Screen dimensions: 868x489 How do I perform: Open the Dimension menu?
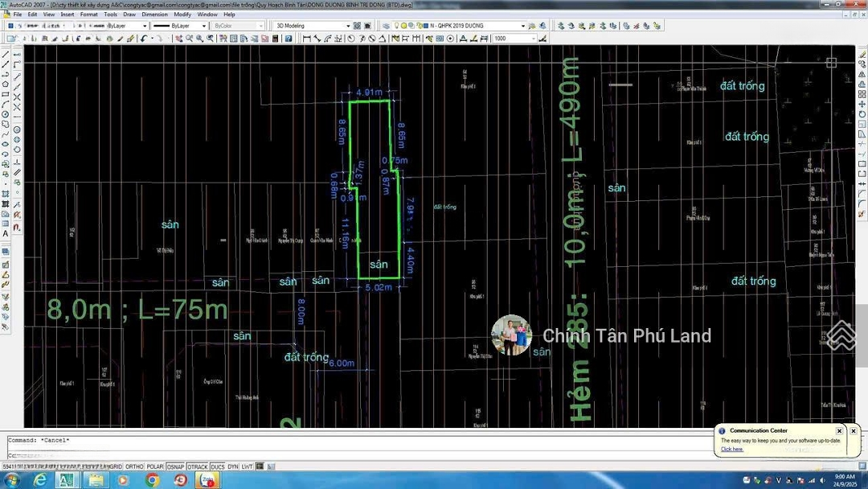pyautogui.click(x=154, y=14)
